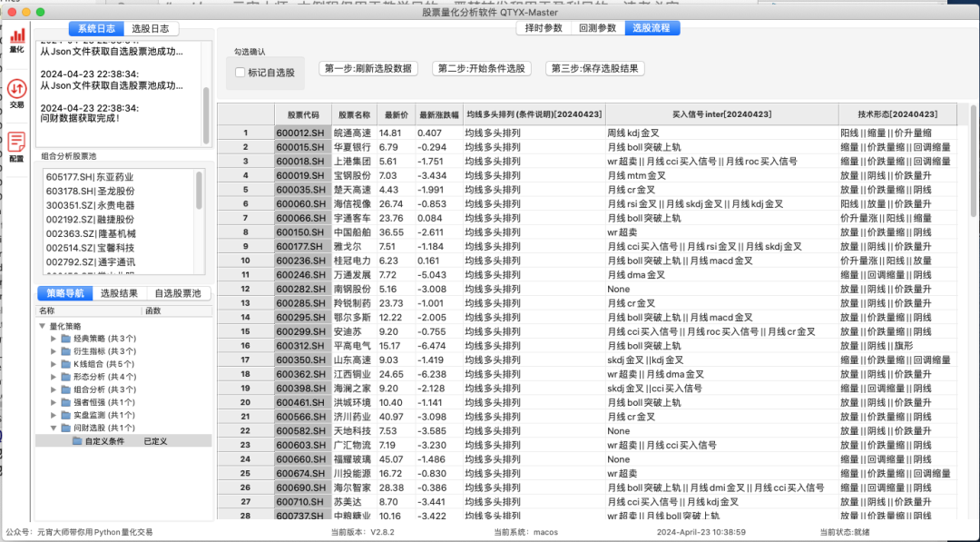980x542 pixels.
Task: Expand the 实盘监测 tree node
Action: coord(54,415)
